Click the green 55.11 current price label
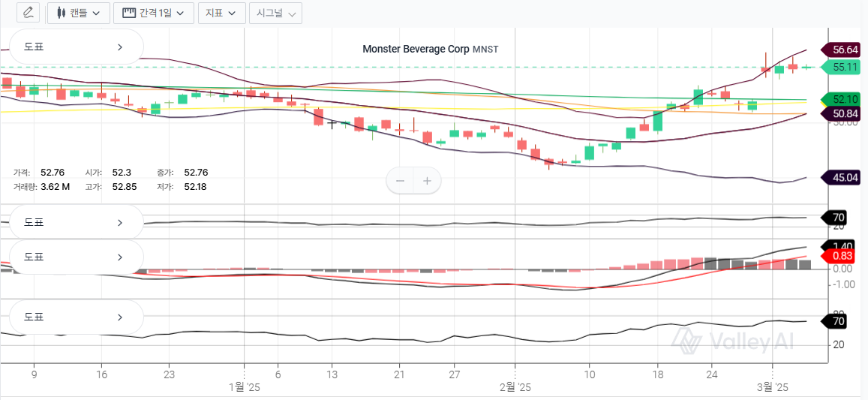 (x=844, y=67)
